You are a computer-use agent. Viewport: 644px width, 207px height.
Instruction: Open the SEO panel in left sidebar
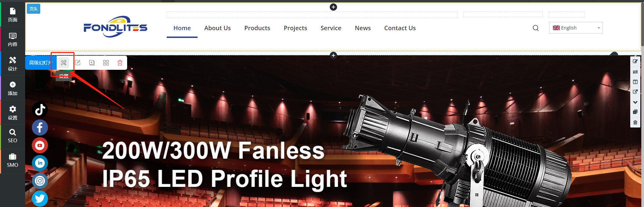click(x=12, y=136)
